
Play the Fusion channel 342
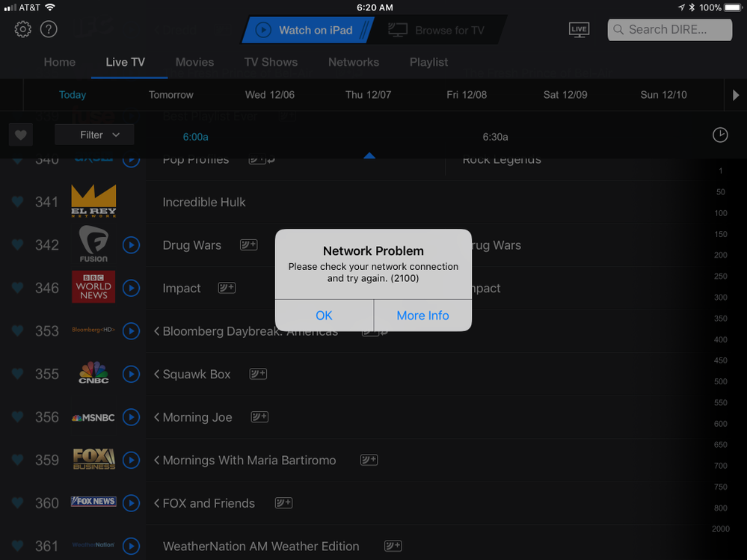[x=131, y=245]
